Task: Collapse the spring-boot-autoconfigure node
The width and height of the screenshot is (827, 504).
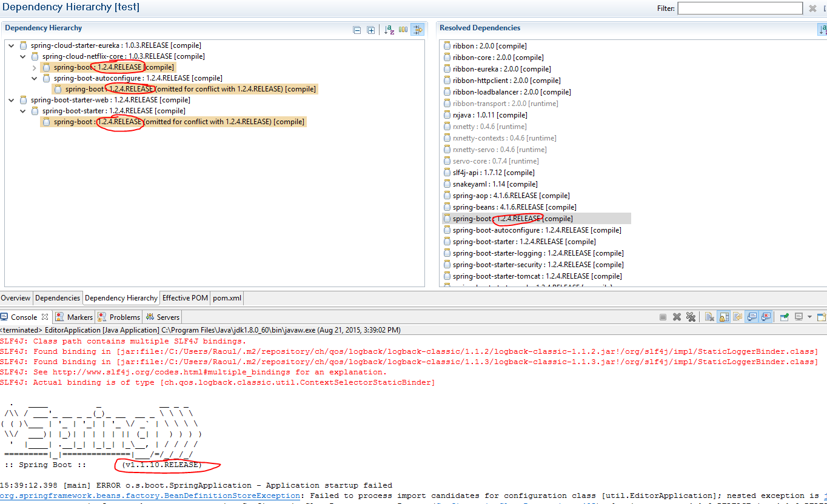Action: click(35, 78)
